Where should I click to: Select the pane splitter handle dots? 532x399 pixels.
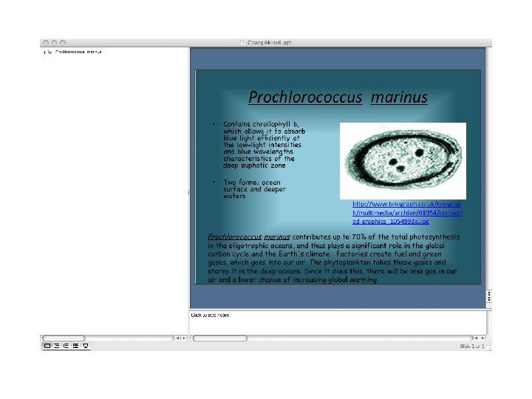(x=188, y=192)
